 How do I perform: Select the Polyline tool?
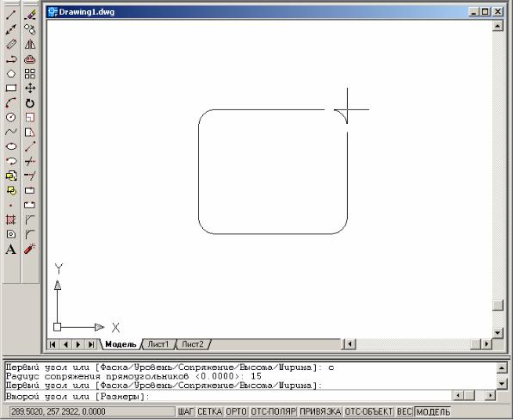click(x=11, y=59)
